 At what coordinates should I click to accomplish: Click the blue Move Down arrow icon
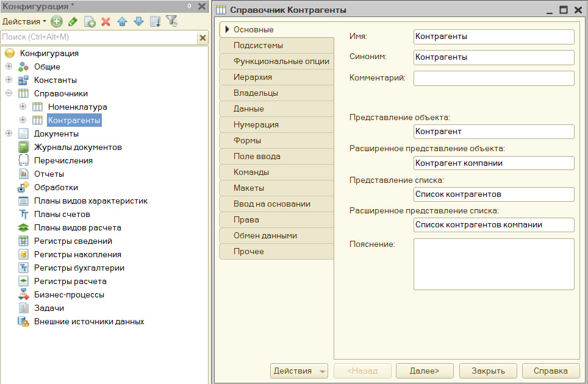(138, 22)
